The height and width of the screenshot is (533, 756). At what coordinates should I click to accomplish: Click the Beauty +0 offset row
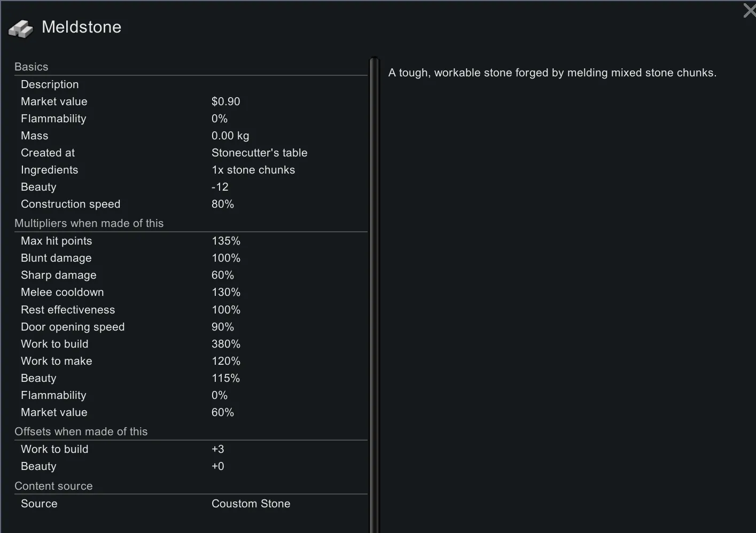coord(190,466)
